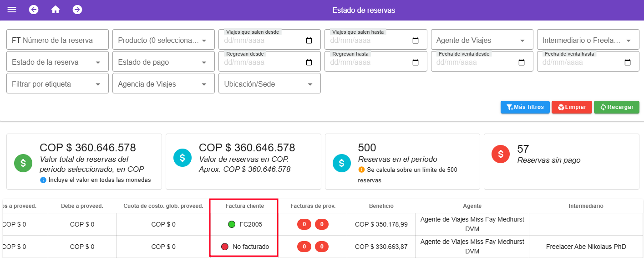
Task: Click red dollar icon for Reservas sin pago
Action: [501, 155]
